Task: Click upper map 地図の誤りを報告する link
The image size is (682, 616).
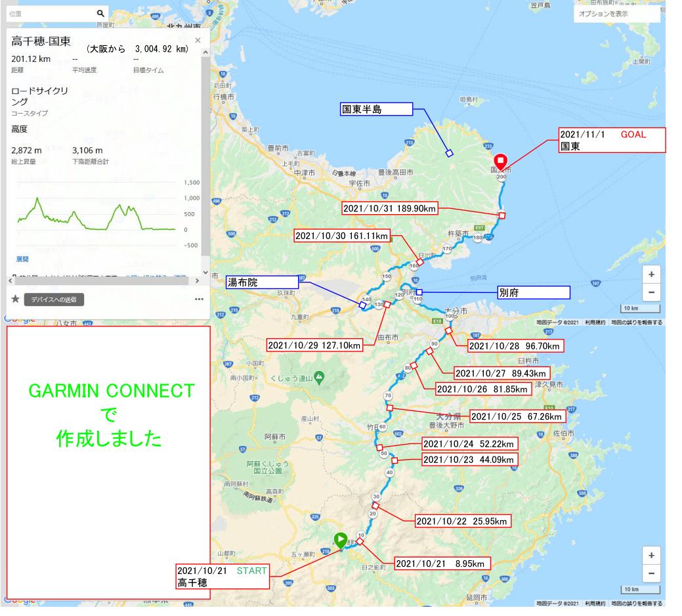Action: 637,322
